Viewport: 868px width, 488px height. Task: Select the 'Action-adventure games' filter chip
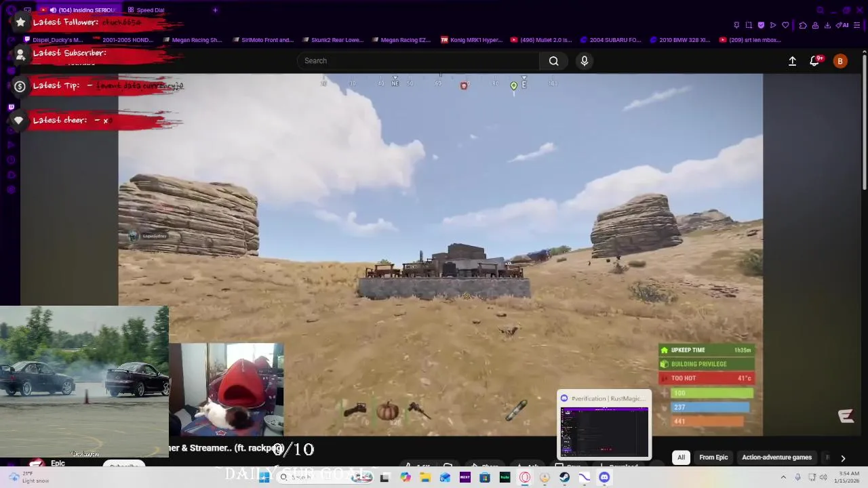tap(776, 457)
